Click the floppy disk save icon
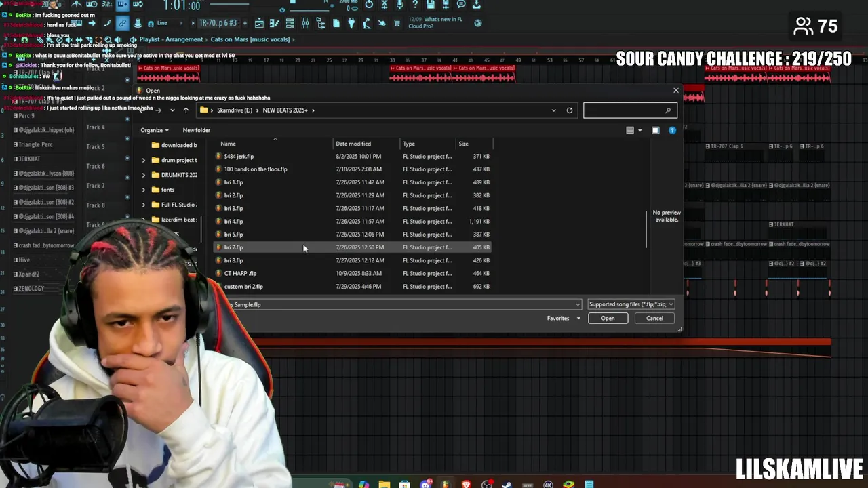Screen dimensions: 868x488 [430, 5]
